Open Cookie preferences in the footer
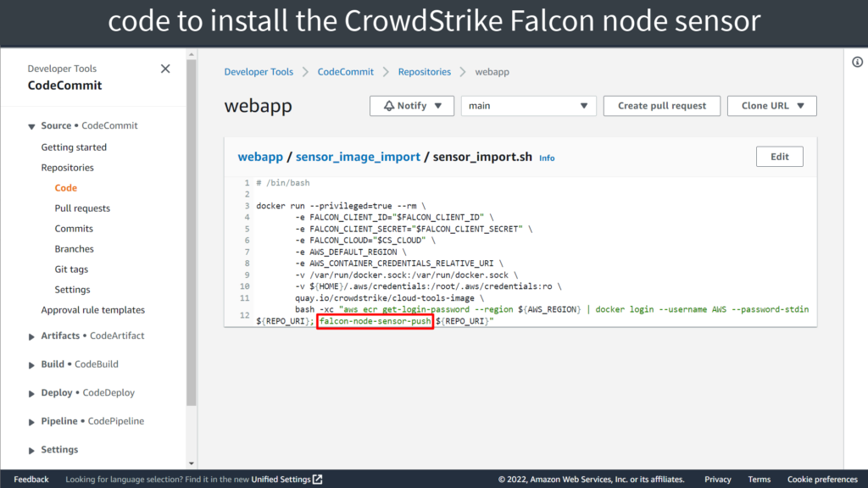The height and width of the screenshot is (488, 868). click(x=822, y=480)
